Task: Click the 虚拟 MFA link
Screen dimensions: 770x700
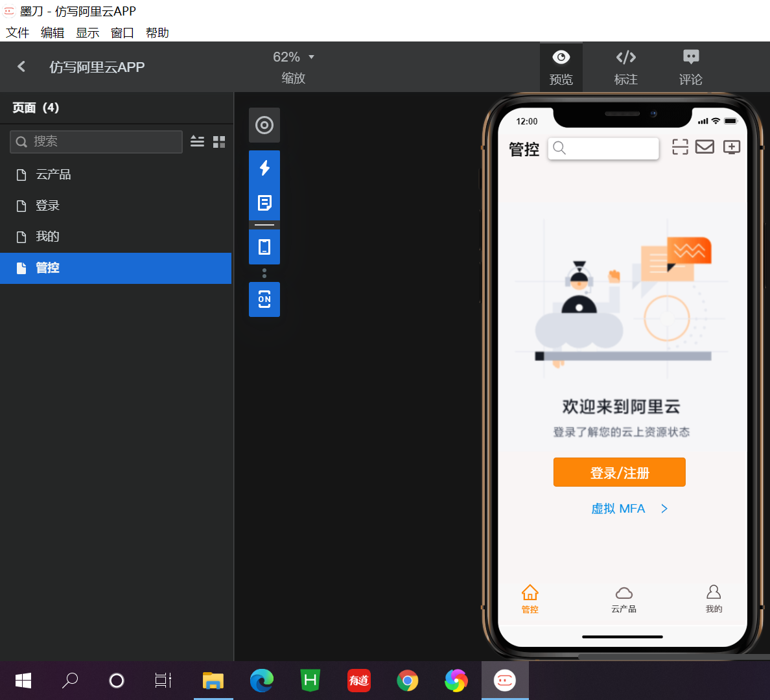Action: point(618,508)
